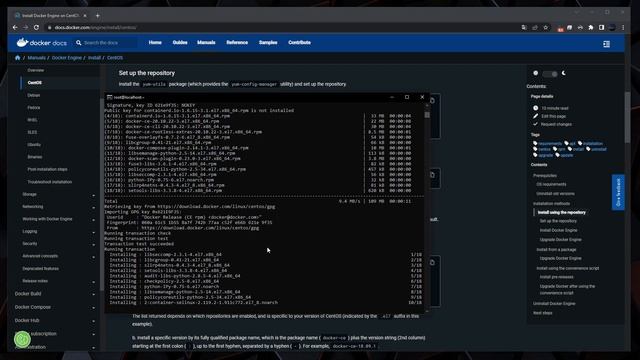Click the Give feedback side button
This screenshot has height=360, width=640.
click(618, 192)
